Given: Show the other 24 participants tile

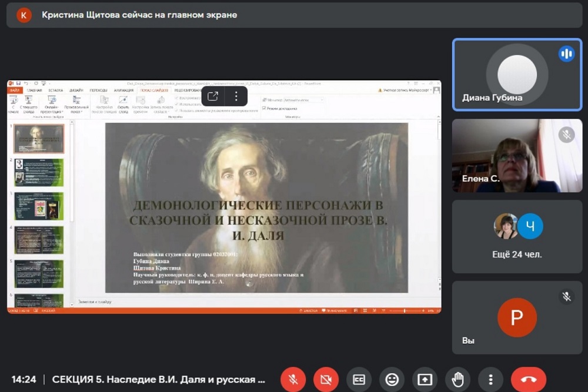Looking at the screenshot, I should [517, 236].
